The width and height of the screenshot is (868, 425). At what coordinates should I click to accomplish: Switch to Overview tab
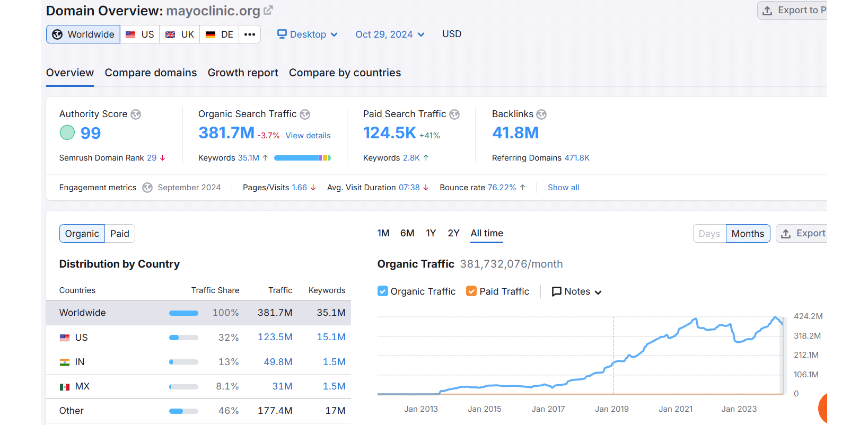click(70, 73)
